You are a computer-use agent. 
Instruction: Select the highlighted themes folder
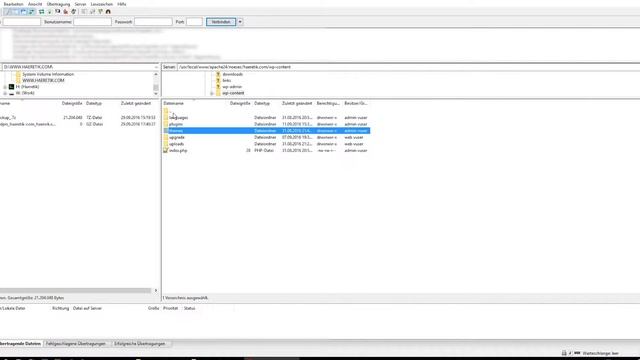click(267, 131)
